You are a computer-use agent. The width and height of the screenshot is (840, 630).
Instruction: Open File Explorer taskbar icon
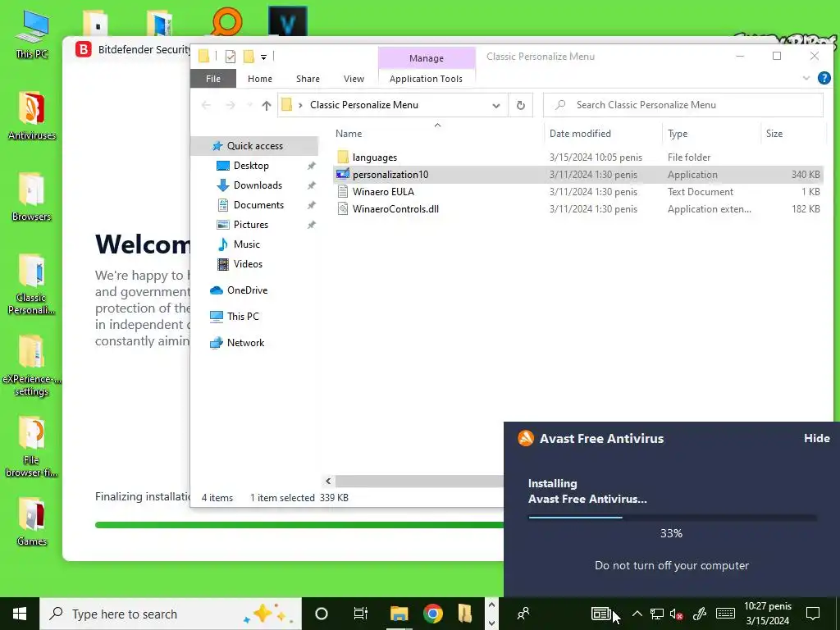pos(399,614)
